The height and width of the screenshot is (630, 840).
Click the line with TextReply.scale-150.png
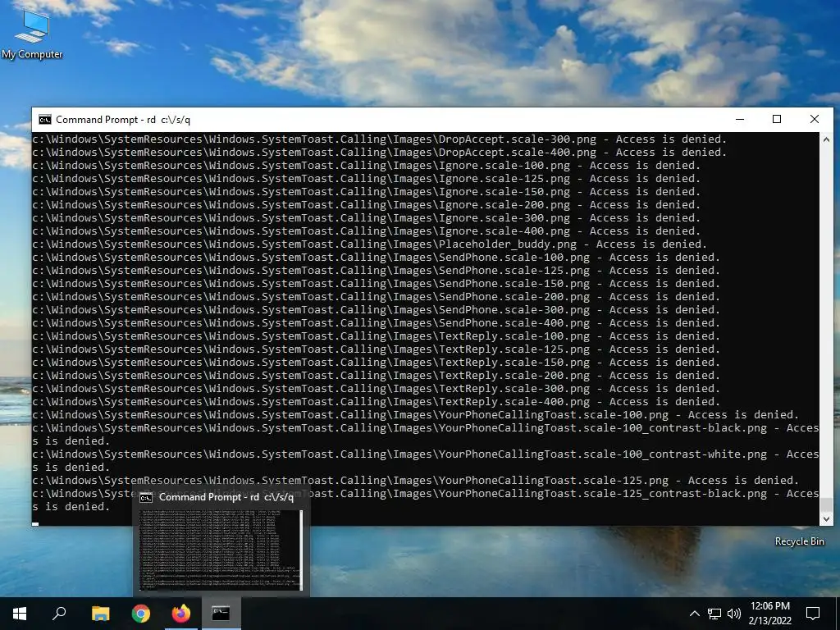(x=376, y=362)
